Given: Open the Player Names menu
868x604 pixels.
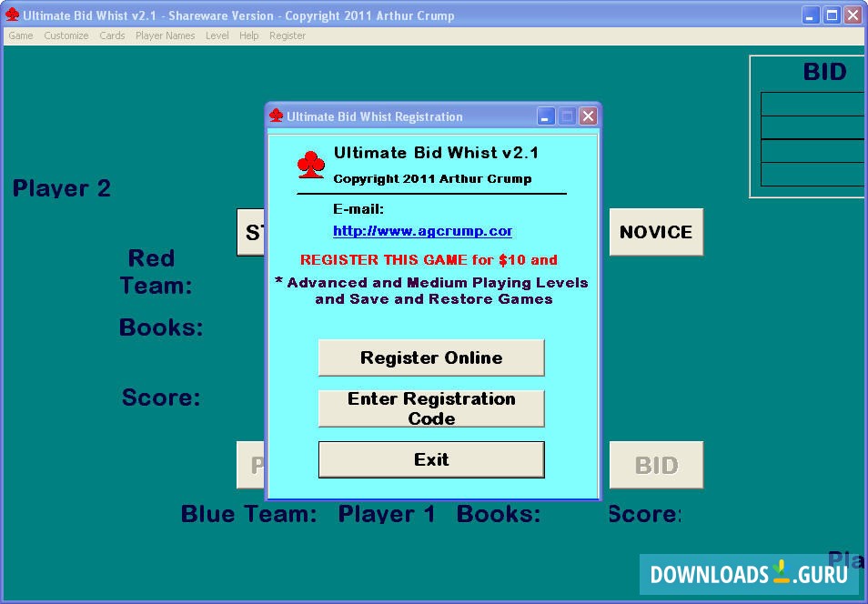Looking at the screenshot, I should 165,35.
